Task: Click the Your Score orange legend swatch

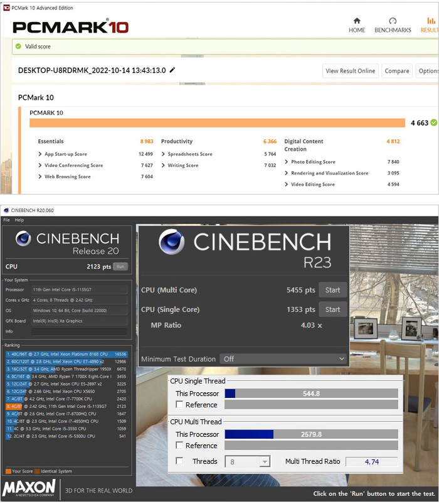Action: point(8,471)
